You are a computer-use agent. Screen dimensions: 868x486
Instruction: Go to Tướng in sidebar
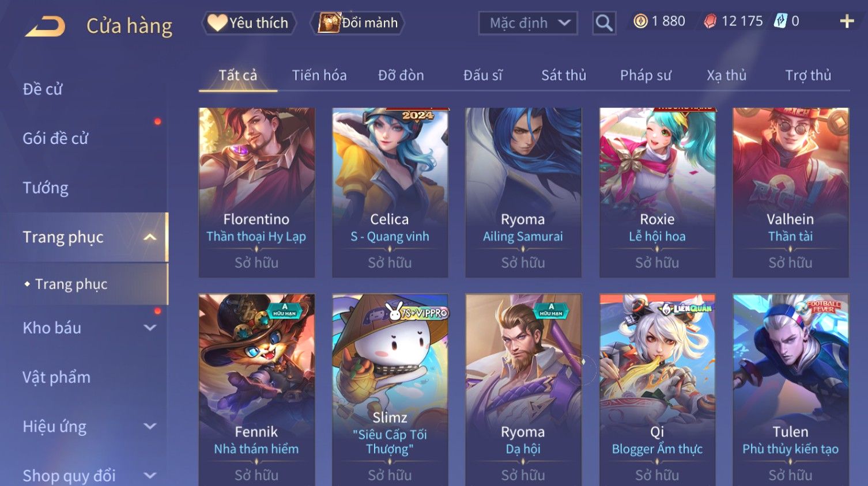tap(46, 188)
